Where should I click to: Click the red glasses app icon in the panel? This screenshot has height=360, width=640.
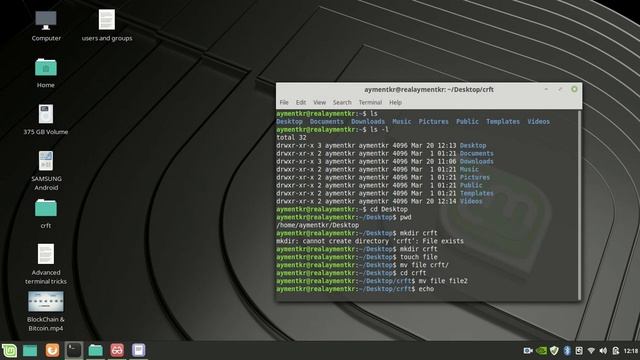click(x=117, y=350)
